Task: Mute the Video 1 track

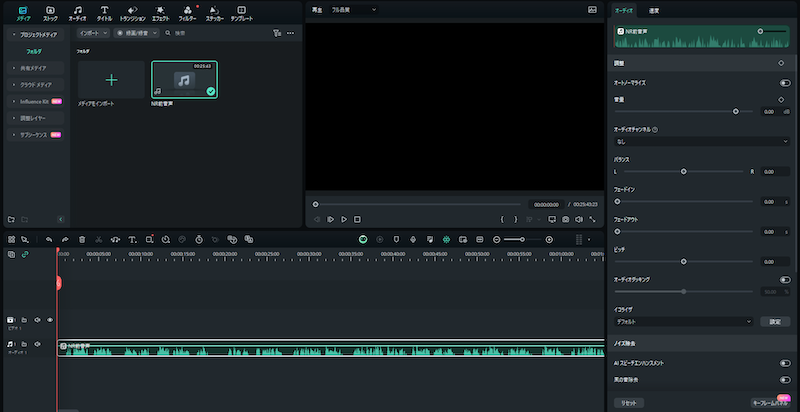Action: pyautogui.click(x=37, y=320)
